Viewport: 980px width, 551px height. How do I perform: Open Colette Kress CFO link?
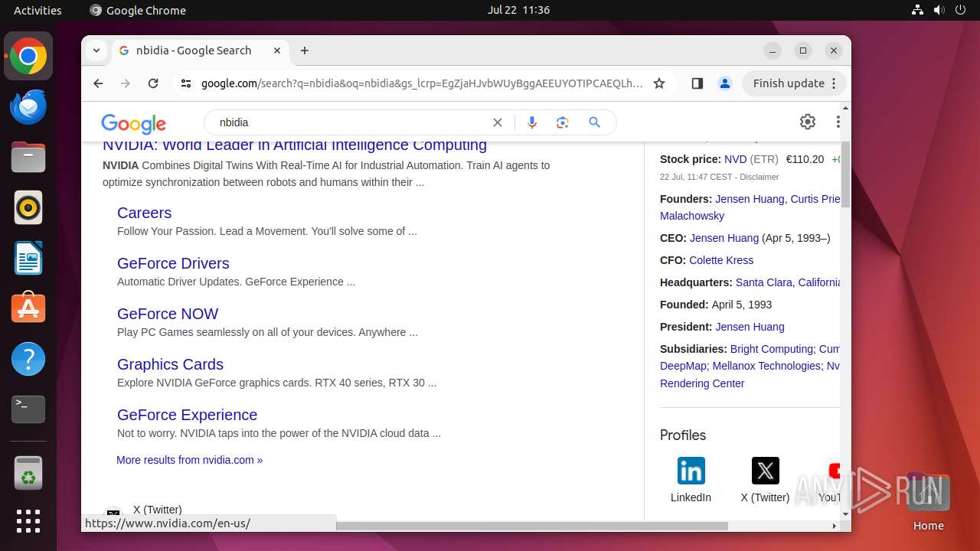point(721,260)
